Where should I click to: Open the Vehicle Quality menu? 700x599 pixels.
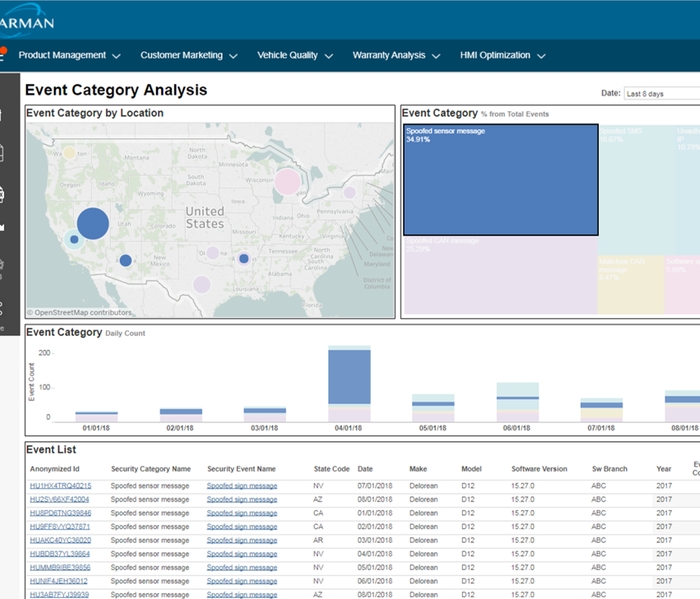tap(295, 55)
